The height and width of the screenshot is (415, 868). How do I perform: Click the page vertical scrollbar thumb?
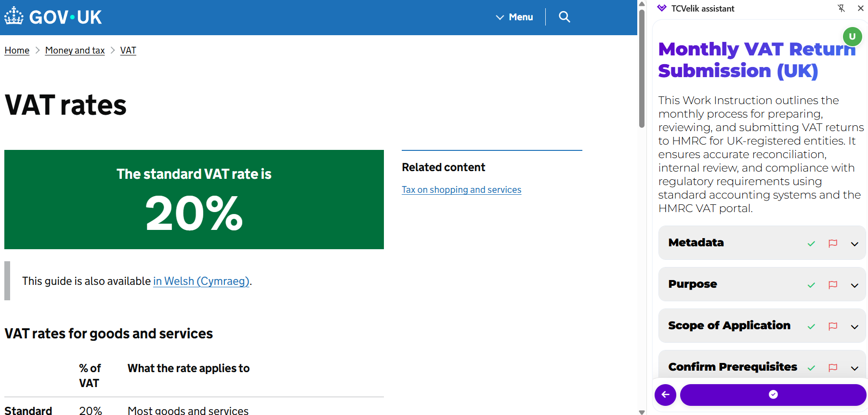pyautogui.click(x=642, y=67)
